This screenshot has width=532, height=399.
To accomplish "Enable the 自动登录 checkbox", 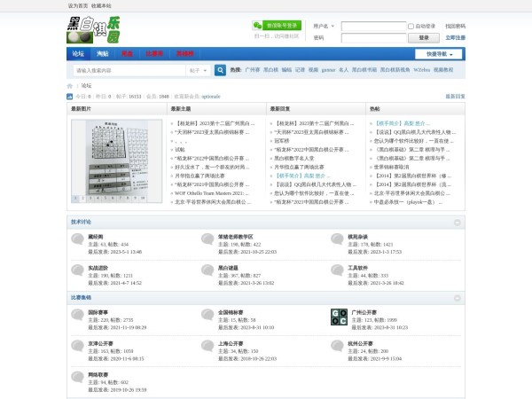I will (x=411, y=27).
